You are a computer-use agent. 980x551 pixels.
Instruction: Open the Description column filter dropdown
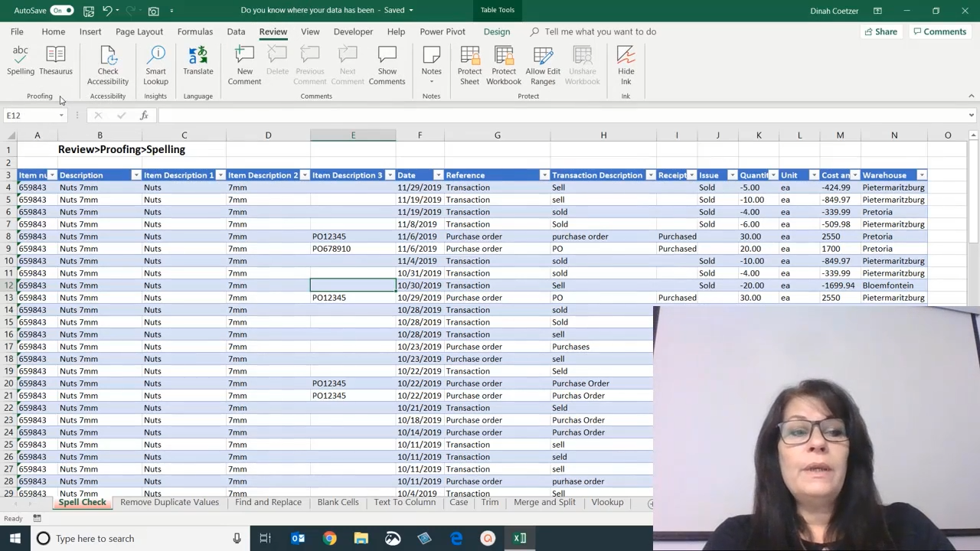(136, 175)
